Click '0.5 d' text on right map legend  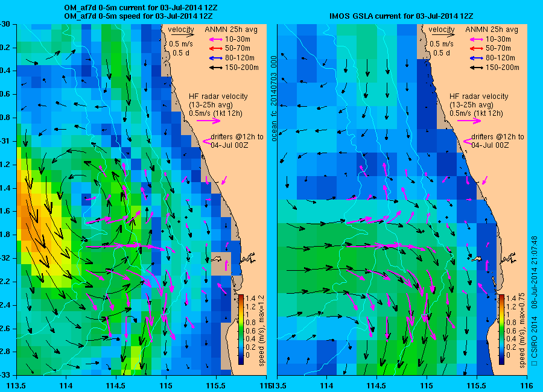[x=442, y=53]
